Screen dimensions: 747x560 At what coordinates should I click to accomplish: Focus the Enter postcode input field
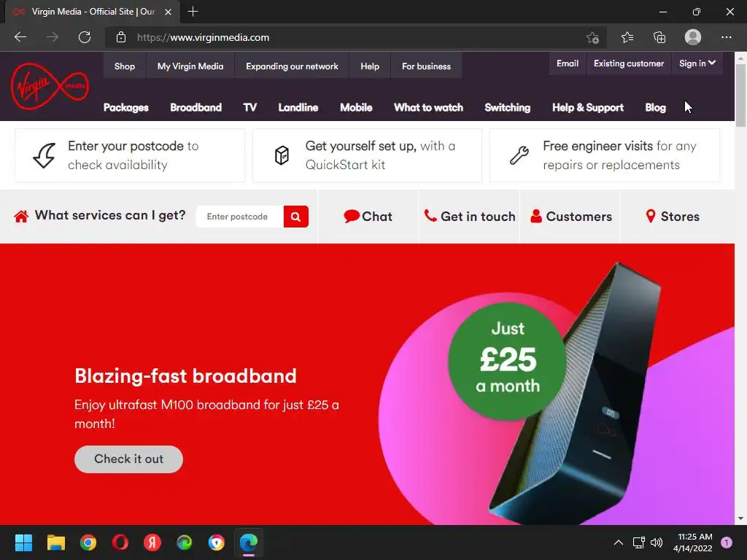point(240,217)
